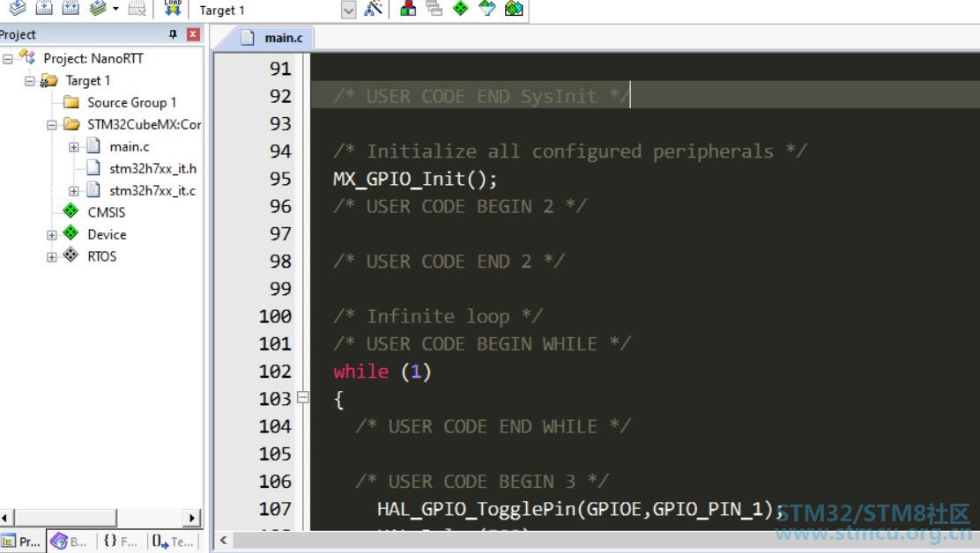
Task: Expand the RTOS component node
Action: (x=52, y=257)
